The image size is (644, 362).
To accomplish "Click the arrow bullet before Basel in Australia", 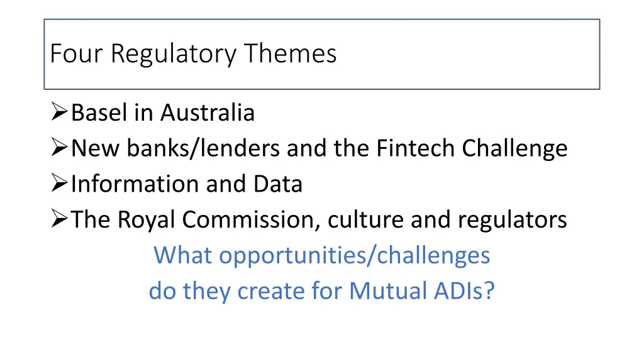I will click(x=59, y=113).
